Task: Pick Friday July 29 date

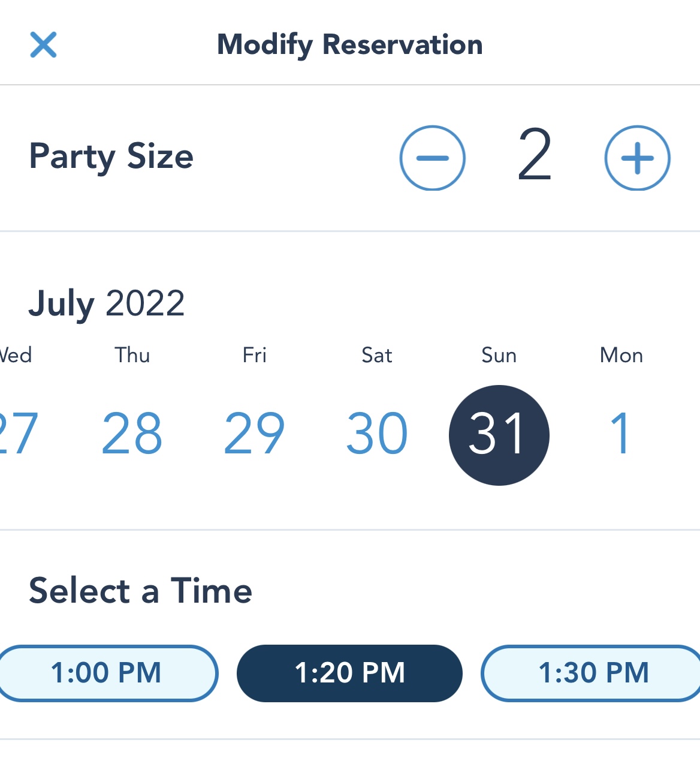Action: coord(254,433)
